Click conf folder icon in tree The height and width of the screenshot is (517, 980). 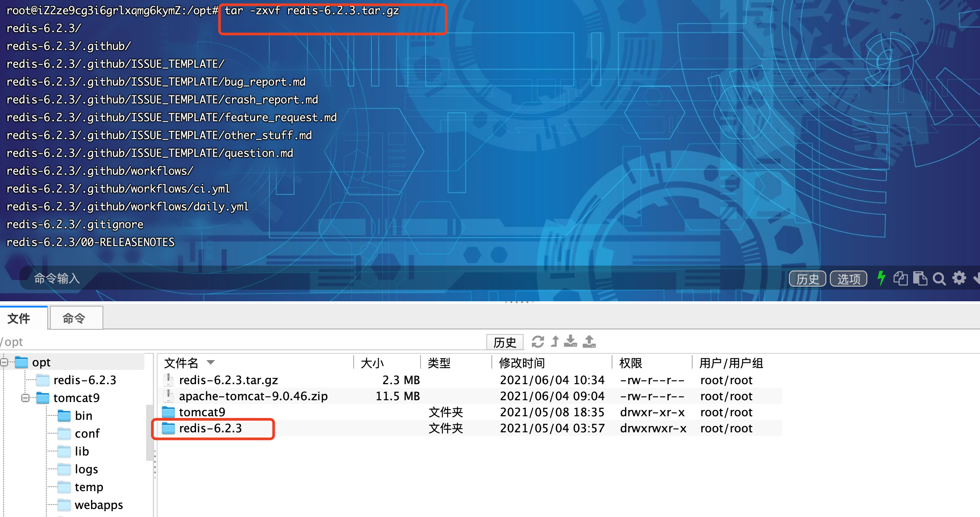[64, 433]
